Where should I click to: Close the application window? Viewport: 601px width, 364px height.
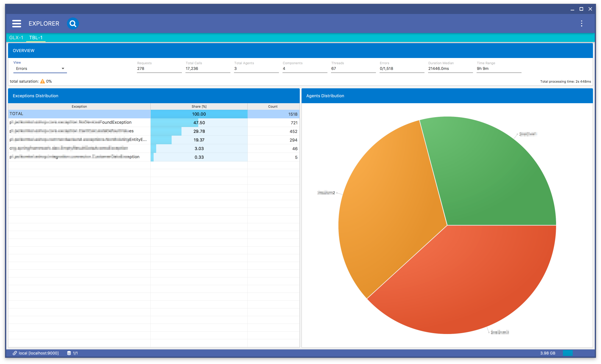pyautogui.click(x=590, y=9)
